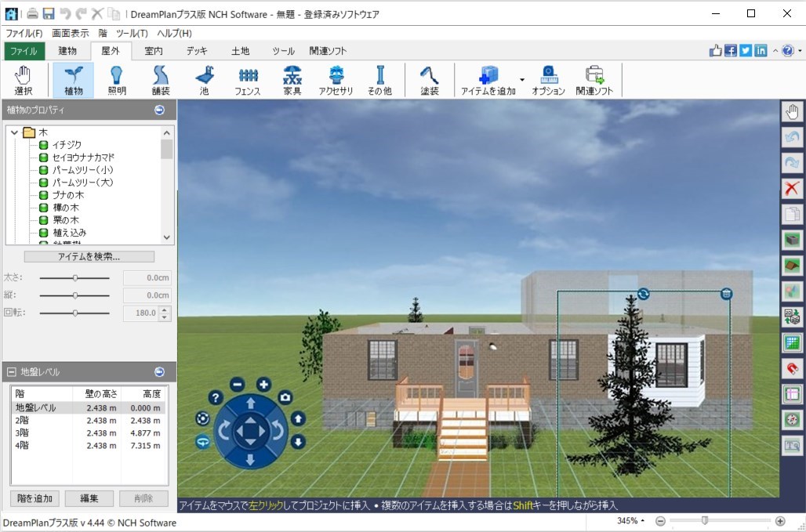806x532 pixels.
Task: Click the 編集 button
Action: click(89, 498)
